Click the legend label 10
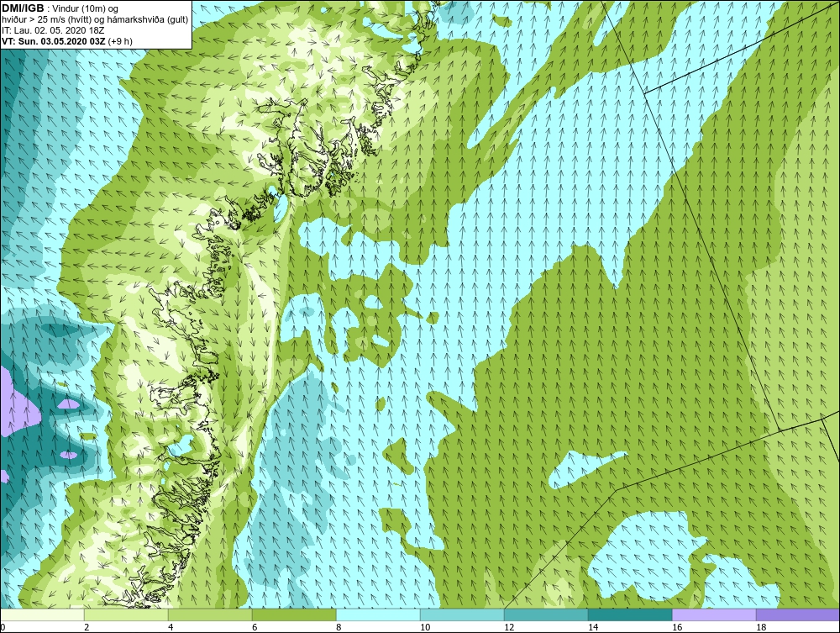The width and height of the screenshot is (840, 633). click(x=425, y=627)
